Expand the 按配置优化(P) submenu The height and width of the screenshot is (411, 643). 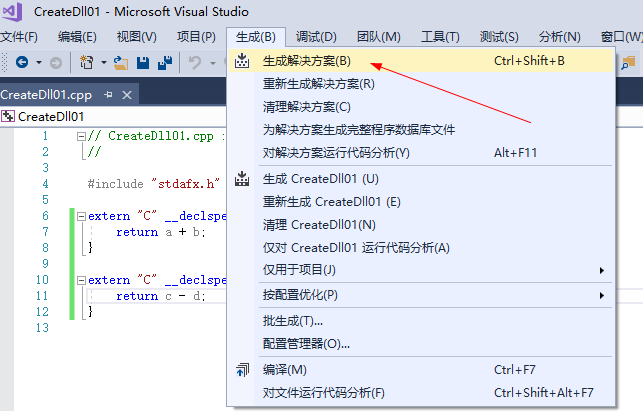pos(421,295)
